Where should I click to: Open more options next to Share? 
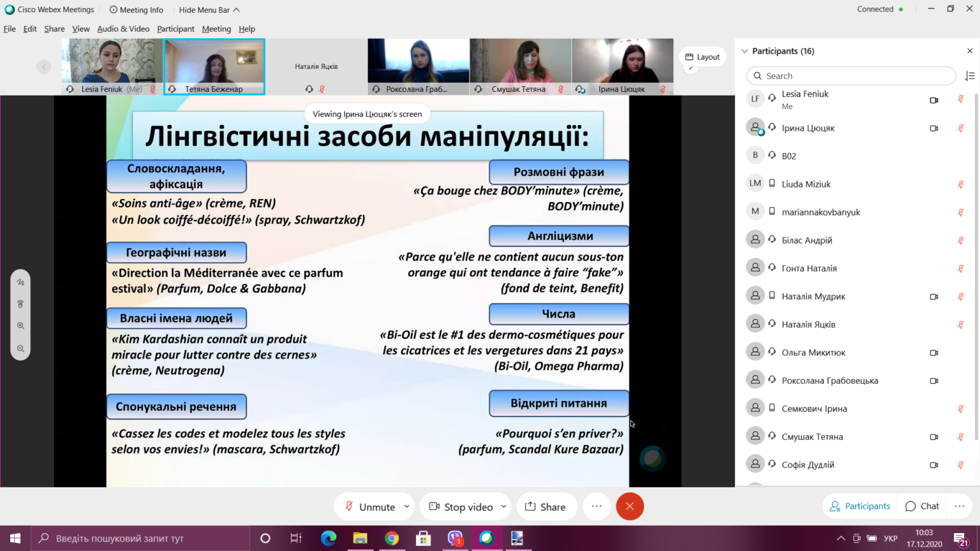597,506
